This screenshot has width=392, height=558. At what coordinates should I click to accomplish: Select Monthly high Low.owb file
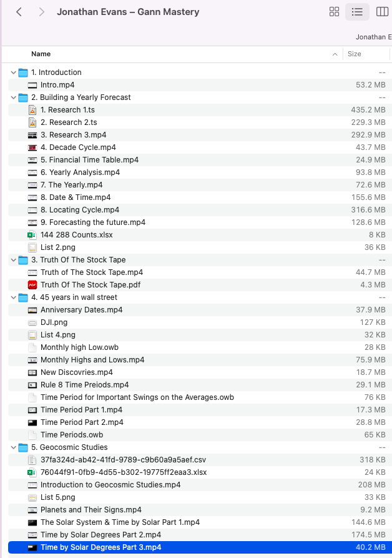click(79, 347)
